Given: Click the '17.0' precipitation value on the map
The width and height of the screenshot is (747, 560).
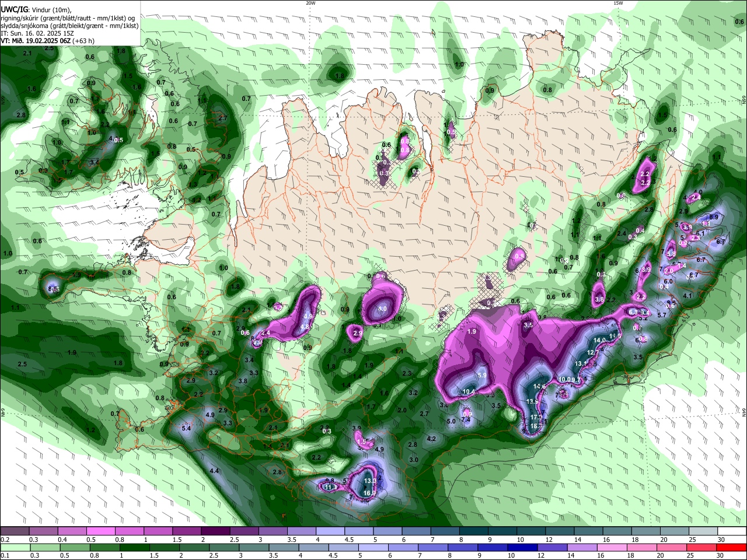Looking at the screenshot, I should point(536,418).
